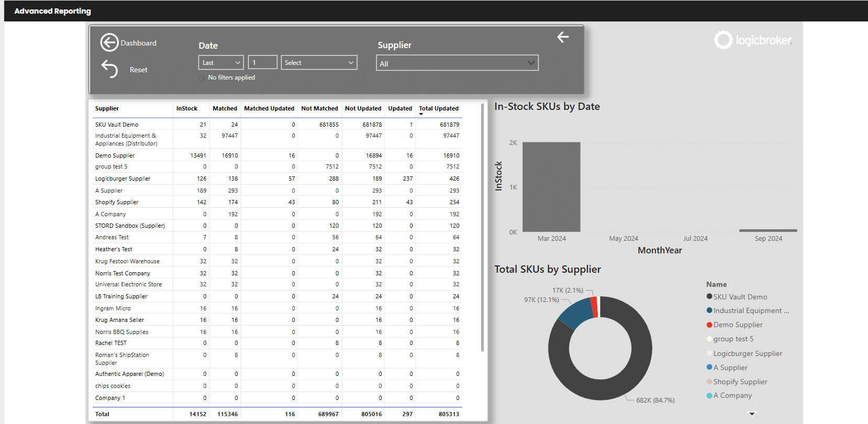Click the Industrial Equipment legend swatch
This screenshot has height=424, width=868.
pos(709,310)
